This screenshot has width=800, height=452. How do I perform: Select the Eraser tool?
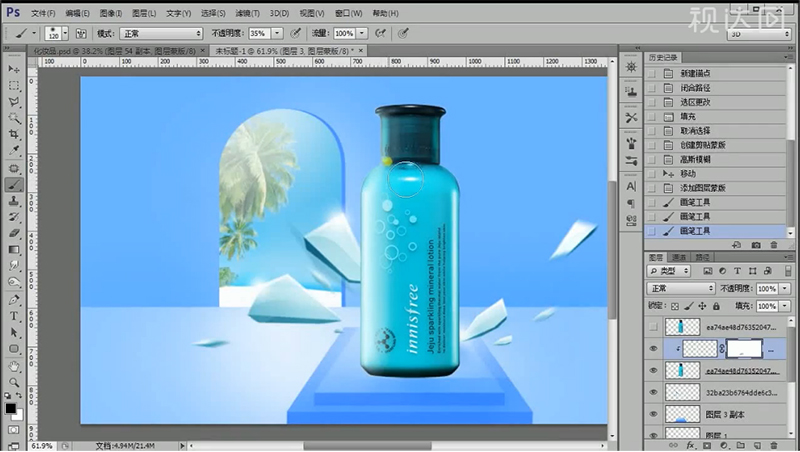point(14,233)
